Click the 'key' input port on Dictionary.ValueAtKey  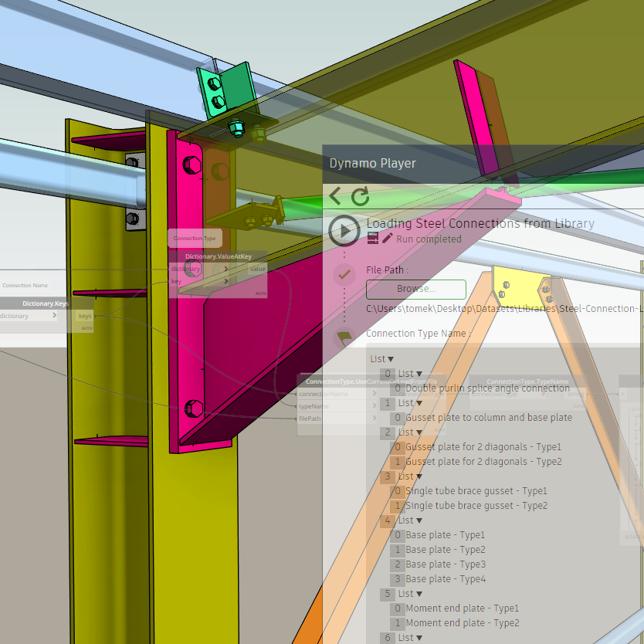click(x=199, y=281)
